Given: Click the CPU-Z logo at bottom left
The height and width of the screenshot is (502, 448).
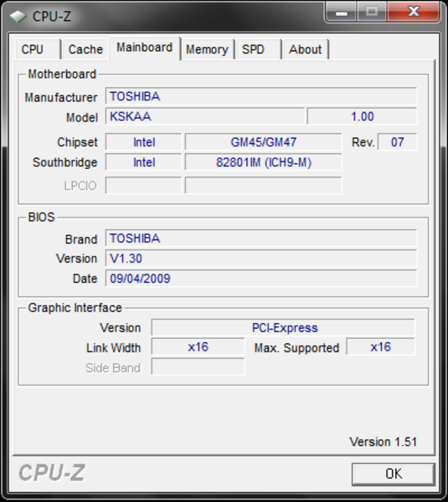Looking at the screenshot, I should (52, 473).
